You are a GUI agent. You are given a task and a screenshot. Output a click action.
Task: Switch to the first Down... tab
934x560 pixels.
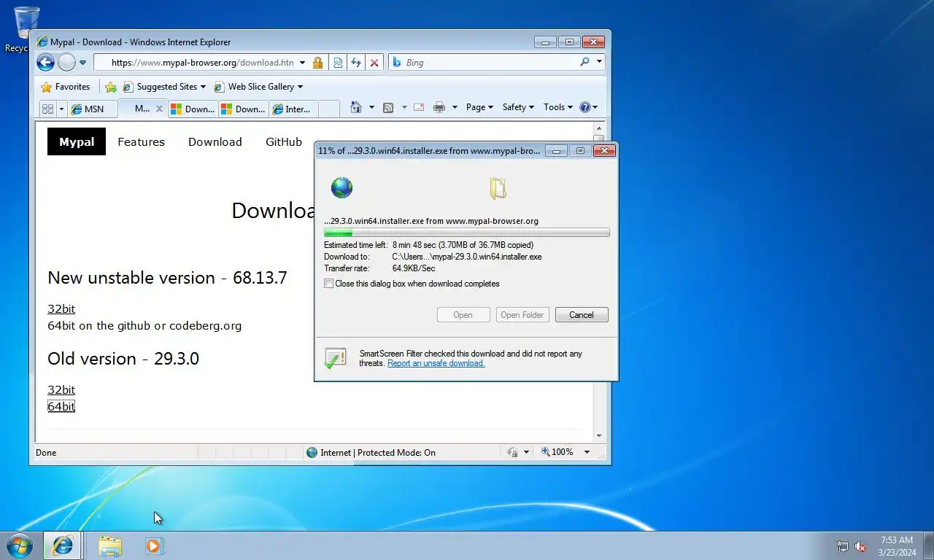(193, 109)
